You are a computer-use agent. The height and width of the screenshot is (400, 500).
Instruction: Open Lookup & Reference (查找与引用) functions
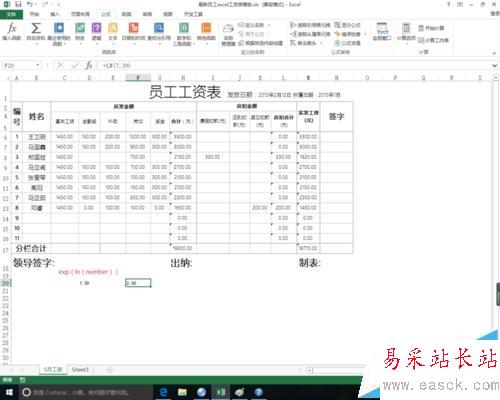[159, 31]
